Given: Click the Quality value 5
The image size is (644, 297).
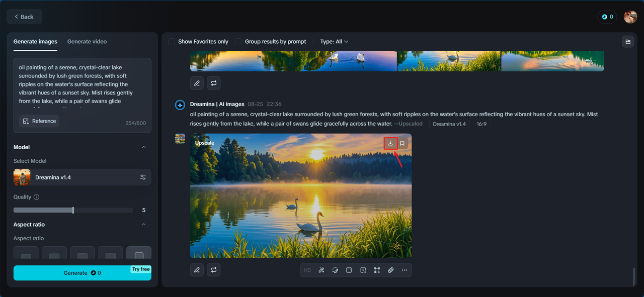Looking at the screenshot, I should [x=144, y=210].
